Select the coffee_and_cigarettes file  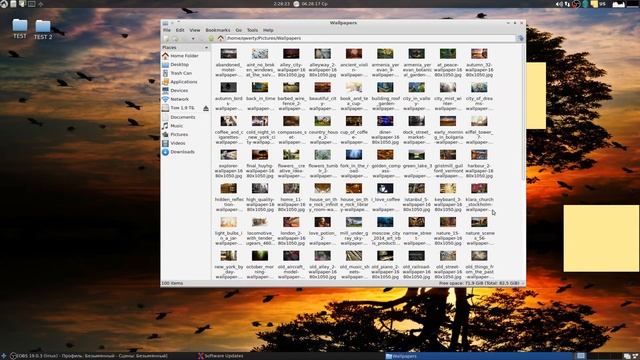(x=229, y=130)
